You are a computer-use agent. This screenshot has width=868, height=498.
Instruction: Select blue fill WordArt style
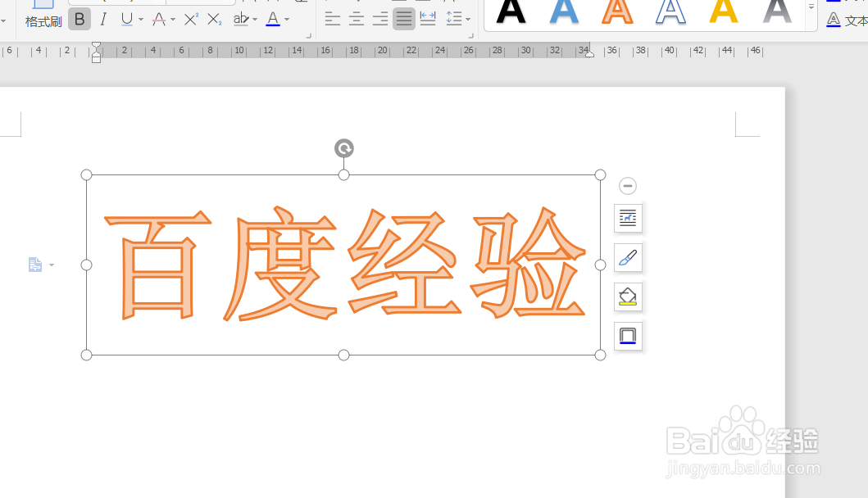point(564,12)
